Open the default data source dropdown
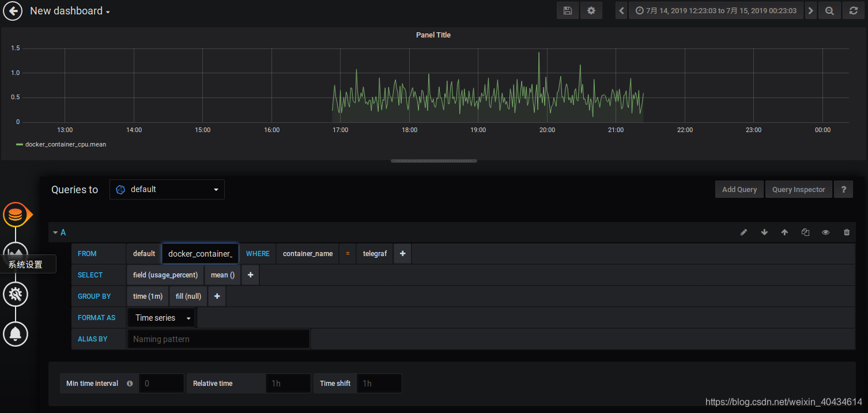The height and width of the screenshot is (413, 868). pos(167,189)
